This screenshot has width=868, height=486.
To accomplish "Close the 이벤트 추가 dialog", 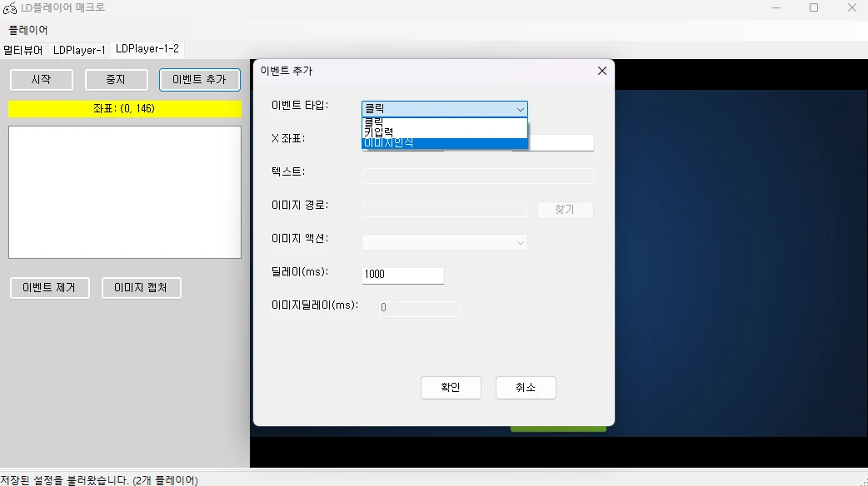I will pos(602,71).
